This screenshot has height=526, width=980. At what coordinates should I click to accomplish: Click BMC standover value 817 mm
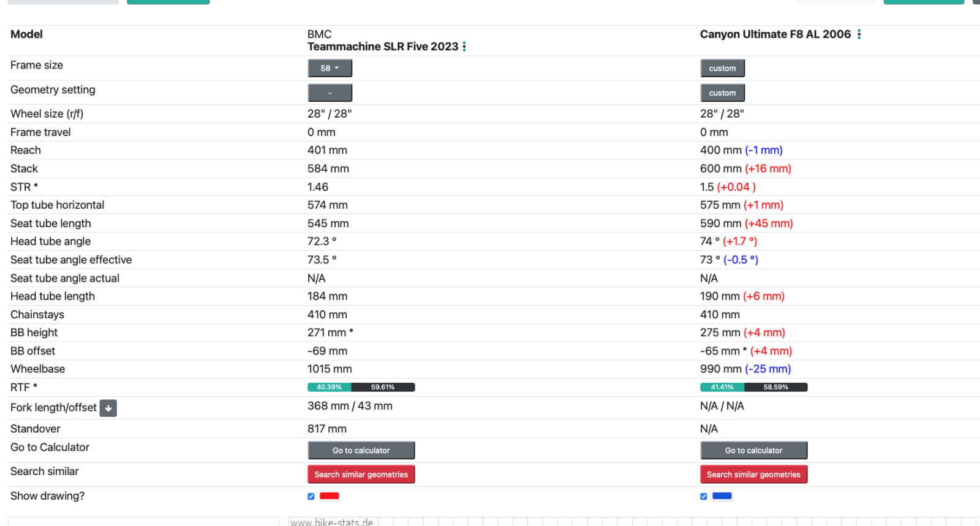(x=327, y=429)
